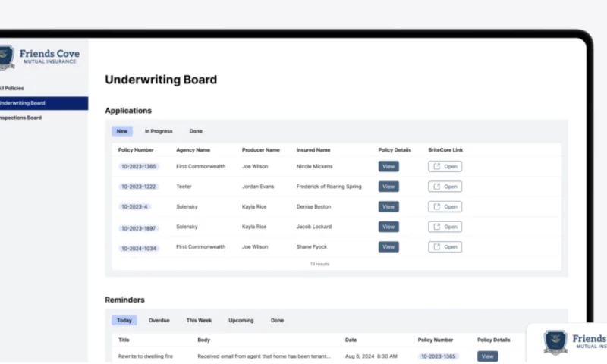Switch to In Progress applications tab
The image size is (607, 364).
pos(159,131)
